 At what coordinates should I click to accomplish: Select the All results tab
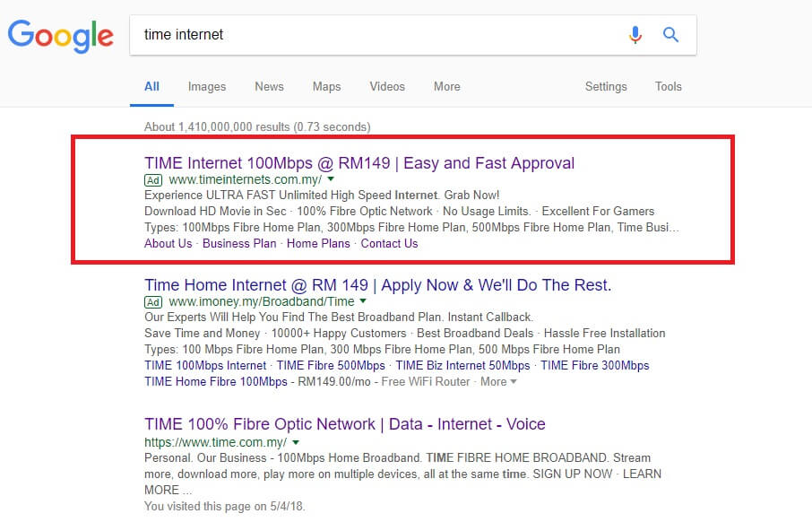pyautogui.click(x=151, y=87)
